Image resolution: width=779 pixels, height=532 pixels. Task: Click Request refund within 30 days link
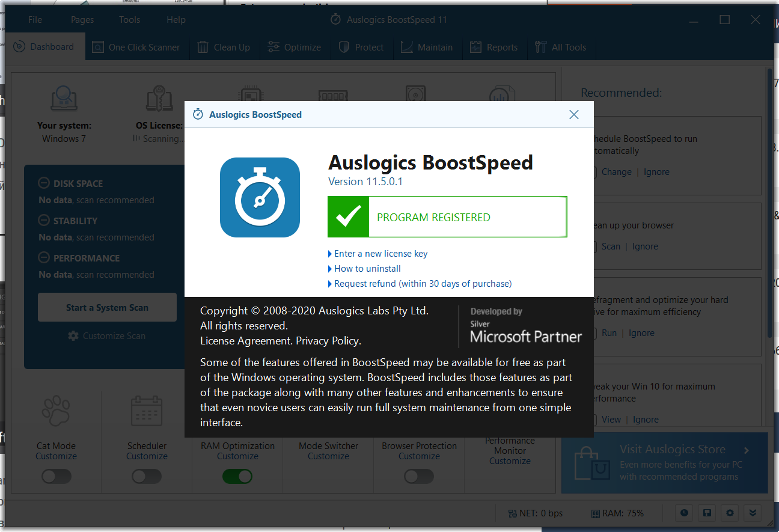[423, 284]
